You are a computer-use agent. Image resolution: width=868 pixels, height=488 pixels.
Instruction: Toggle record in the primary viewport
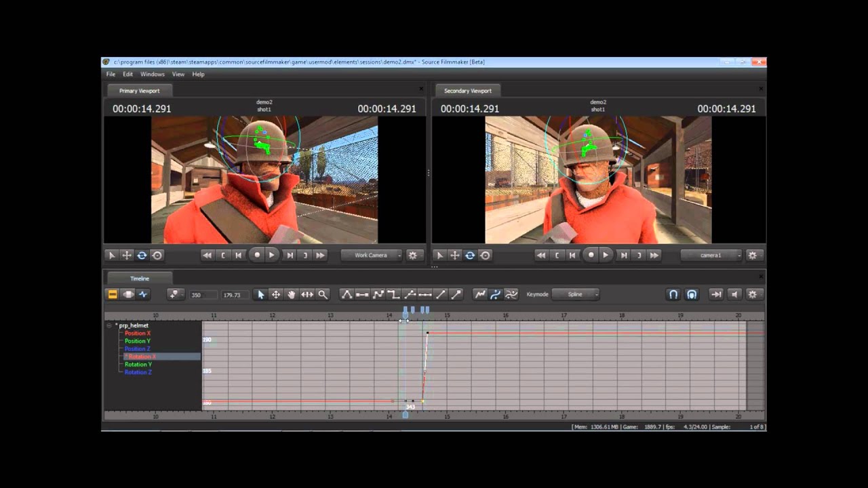[x=257, y=256]
